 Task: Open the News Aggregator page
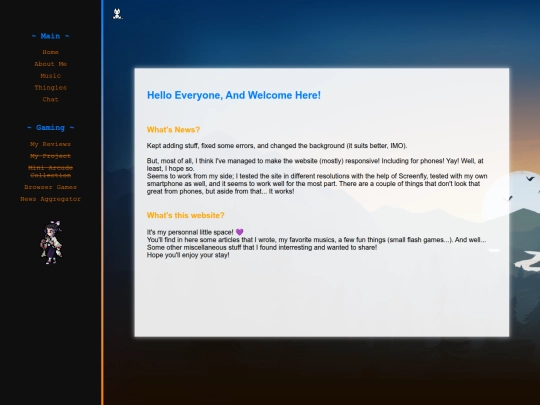[50, 199]
